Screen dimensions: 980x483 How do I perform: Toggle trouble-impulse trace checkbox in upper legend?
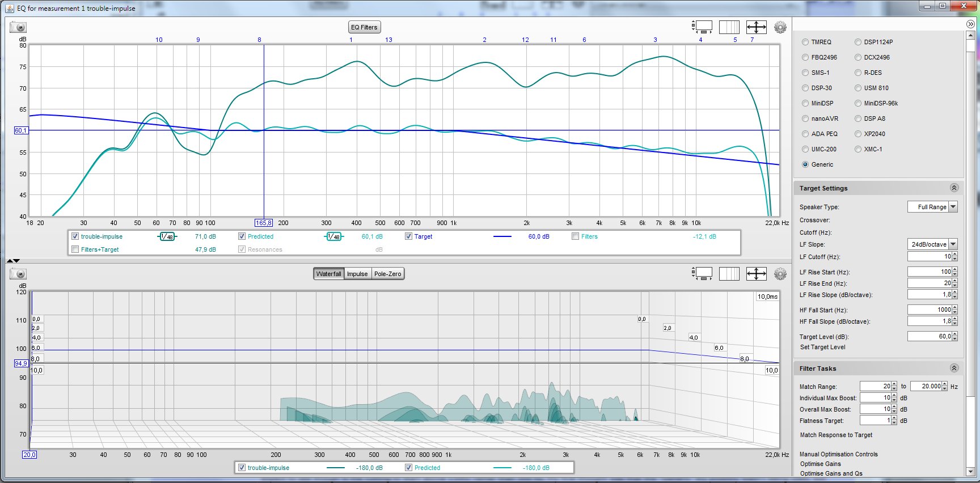pyautogui.click(x=75, y=236)
